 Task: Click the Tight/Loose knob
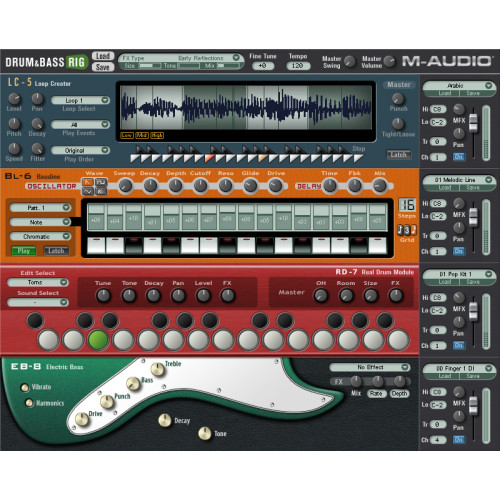(x=398, y=124)
